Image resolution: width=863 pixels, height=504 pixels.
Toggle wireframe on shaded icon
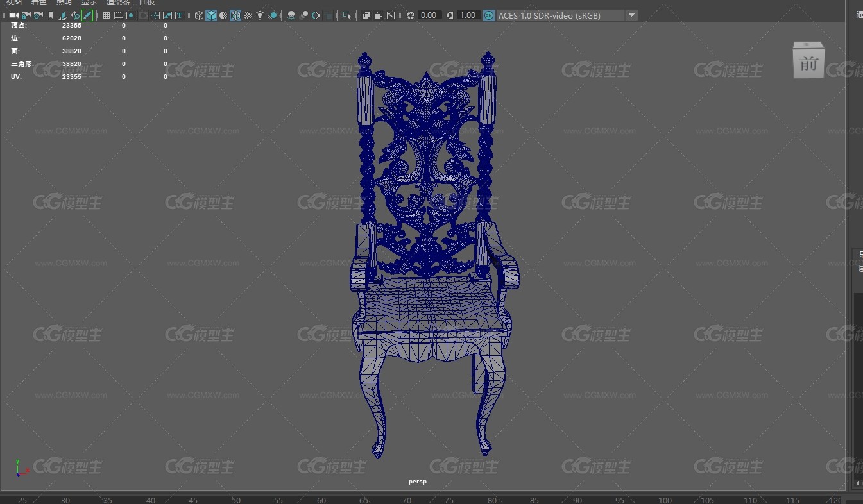pos(235,15)
